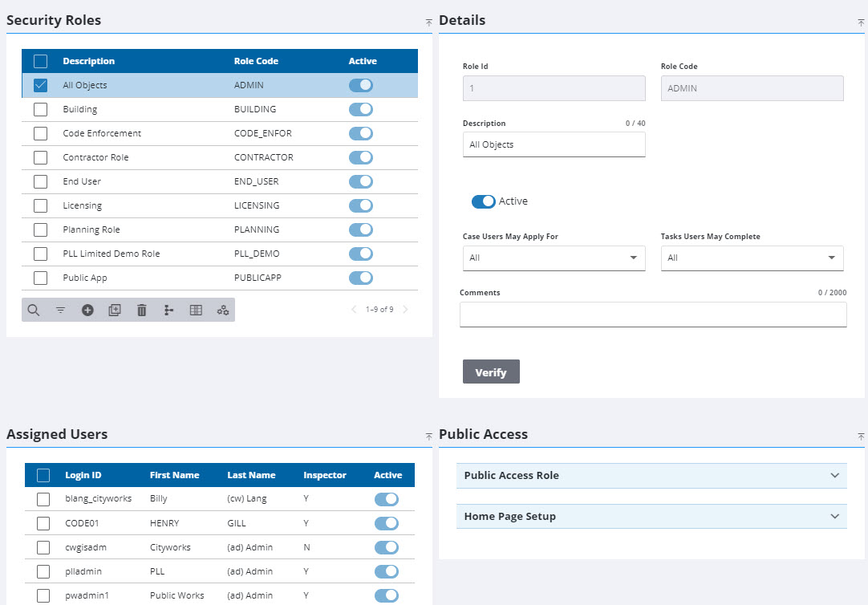Open the filter icon in roles toolbar
Viewport: 868px width, 605px height.
60,310
